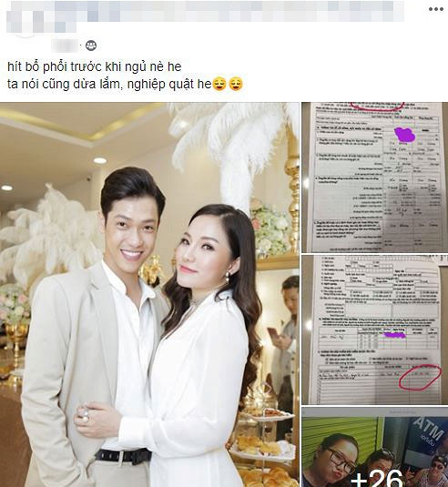
Task: Open the +26 more photos thumbnail
Action: pyautogui.click(x=374, y=447)
